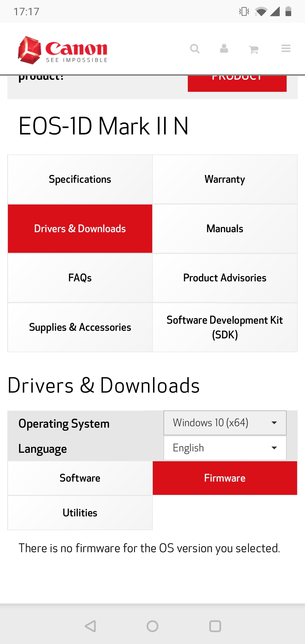305x644 pixels.
Task: Open the hamburger navigation menu
Action: tap(286, 48)
